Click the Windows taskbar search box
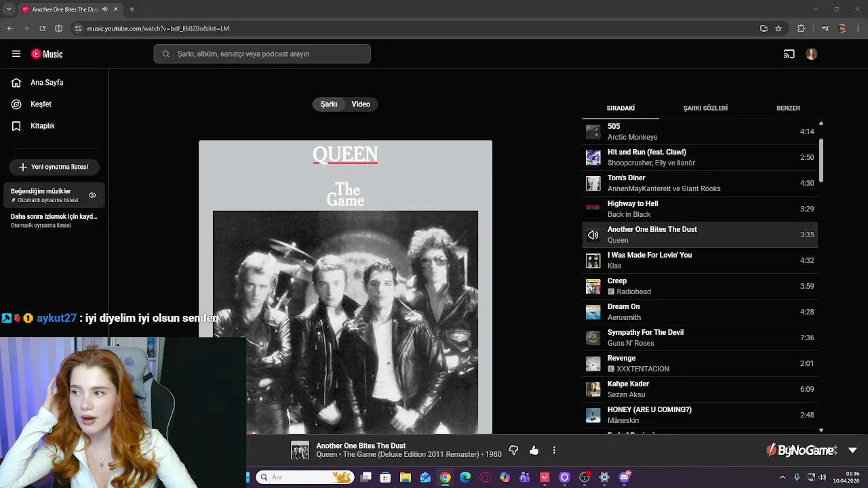The height and width of the screenshot is (488, 868). 304,477
